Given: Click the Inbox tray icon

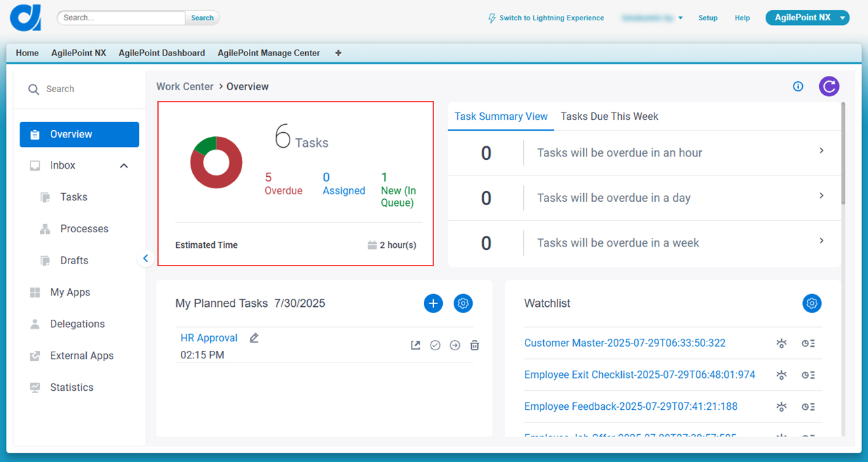Looking at the screenshot, I should [x=35, y=165].
